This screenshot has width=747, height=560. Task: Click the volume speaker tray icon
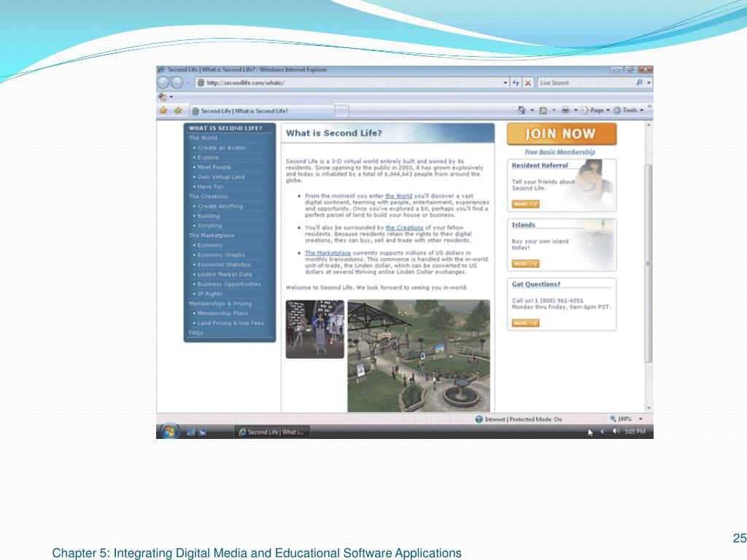click(x=616, y=432)
